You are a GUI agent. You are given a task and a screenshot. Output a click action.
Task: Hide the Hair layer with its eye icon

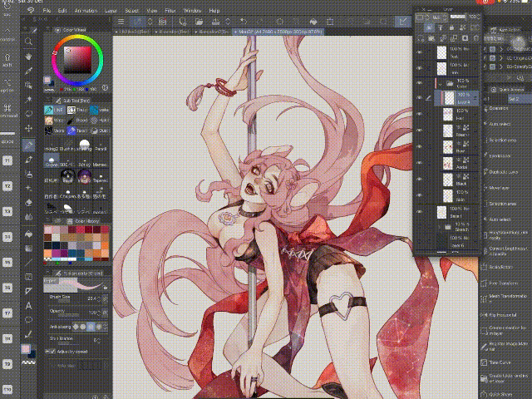(x=420, y=114)
